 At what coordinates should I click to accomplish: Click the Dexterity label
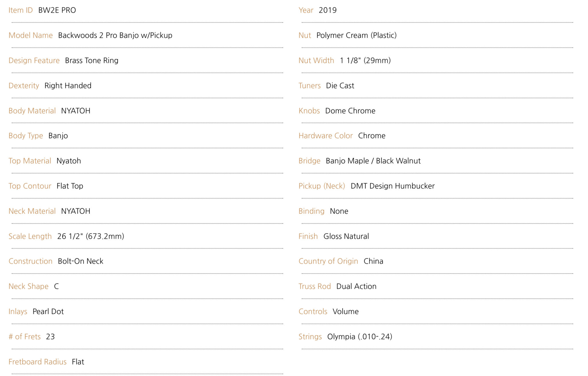point(24,86)
